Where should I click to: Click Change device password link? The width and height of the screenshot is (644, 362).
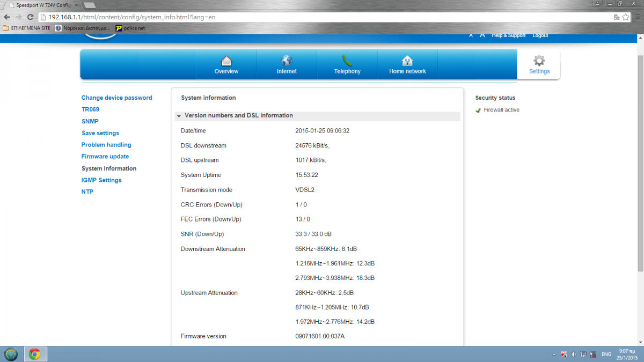[x=116, y=98]
